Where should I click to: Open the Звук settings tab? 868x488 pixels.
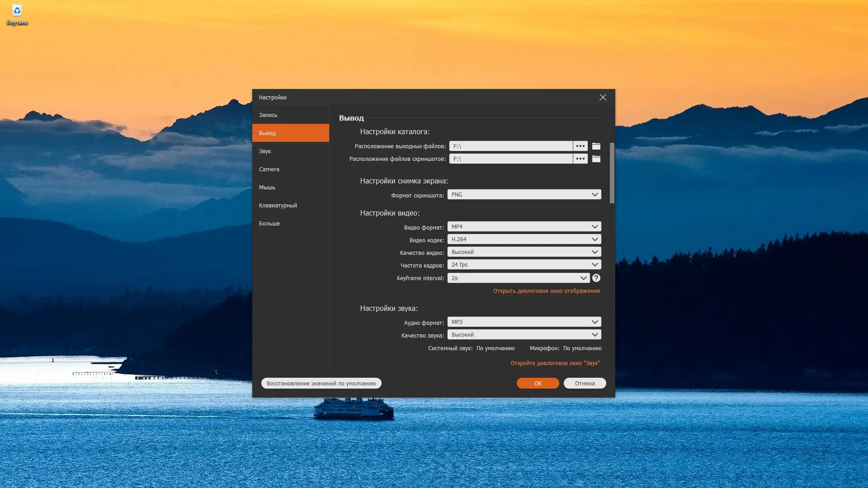point(290,151)
